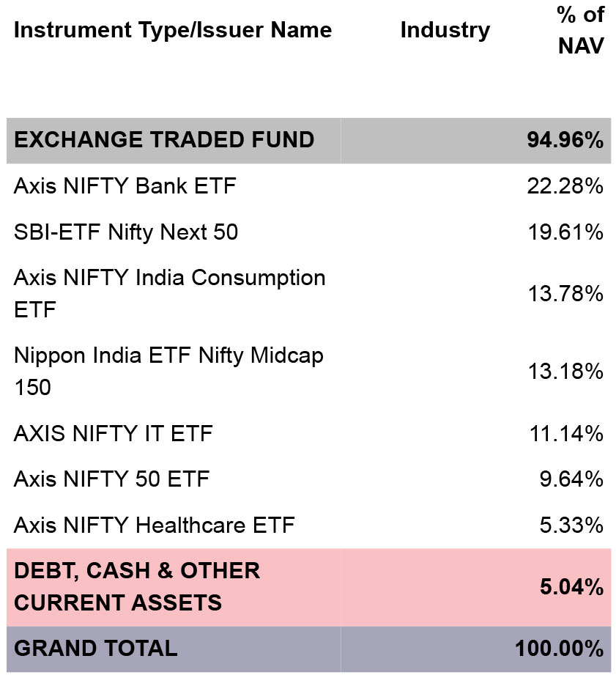Image resolution: width=616 pixels, height=675 pixels.
Task: Select the 22.28% NAV value
Action: coord(565,186)
